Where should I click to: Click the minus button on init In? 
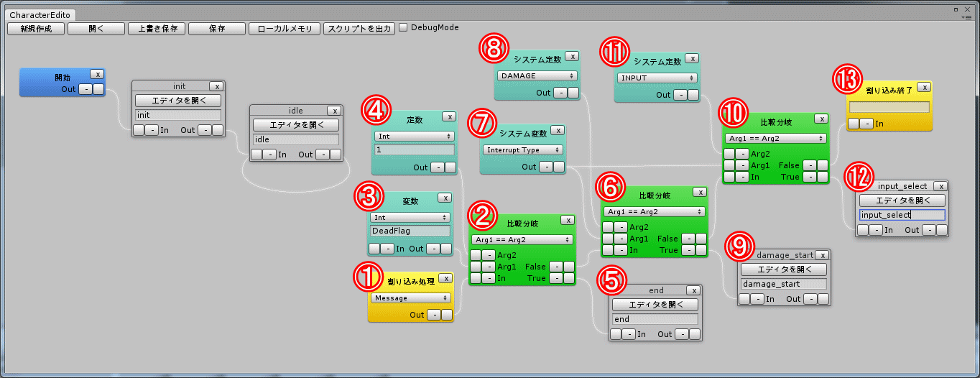[152, 130]
